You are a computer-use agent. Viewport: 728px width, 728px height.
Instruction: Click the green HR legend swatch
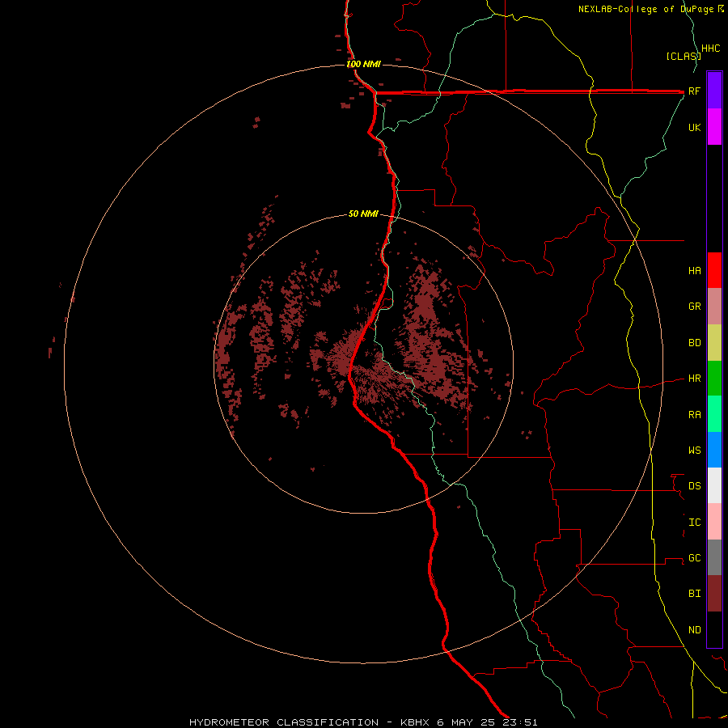[714, 379]
